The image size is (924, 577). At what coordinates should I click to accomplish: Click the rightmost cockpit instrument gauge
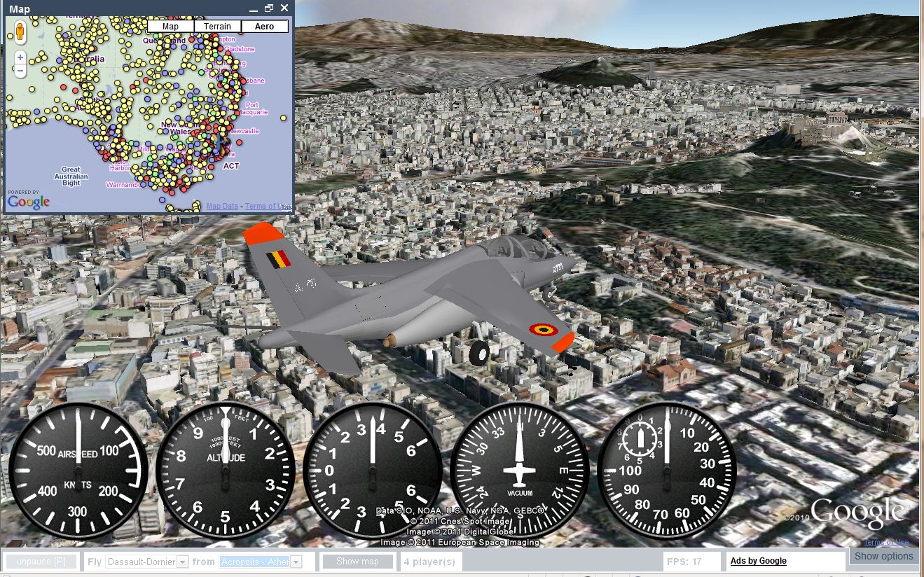point(665,471)
